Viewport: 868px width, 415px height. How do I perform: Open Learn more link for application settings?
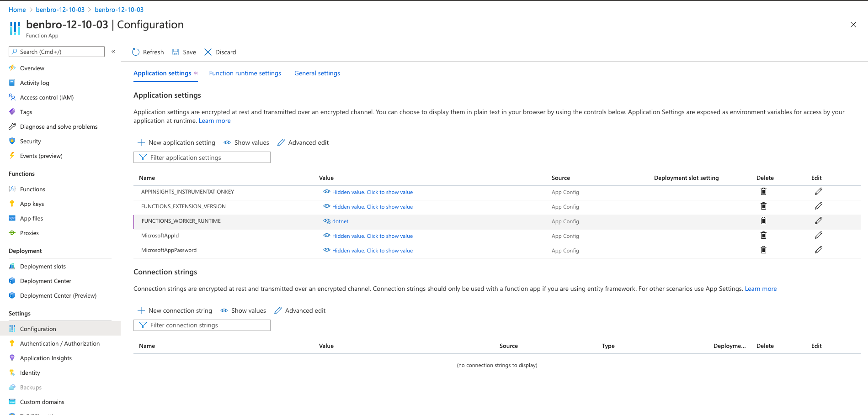pos(215,121)
